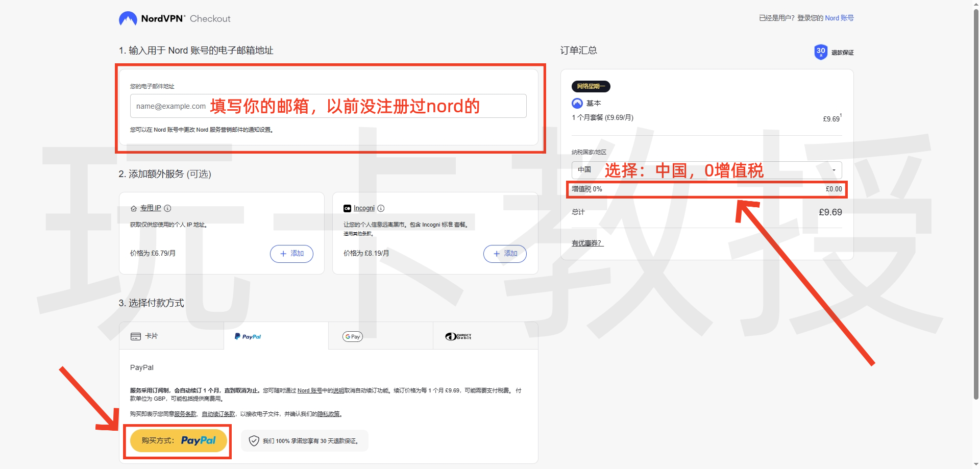Click the Incogni logo icon

pos(348,208)
